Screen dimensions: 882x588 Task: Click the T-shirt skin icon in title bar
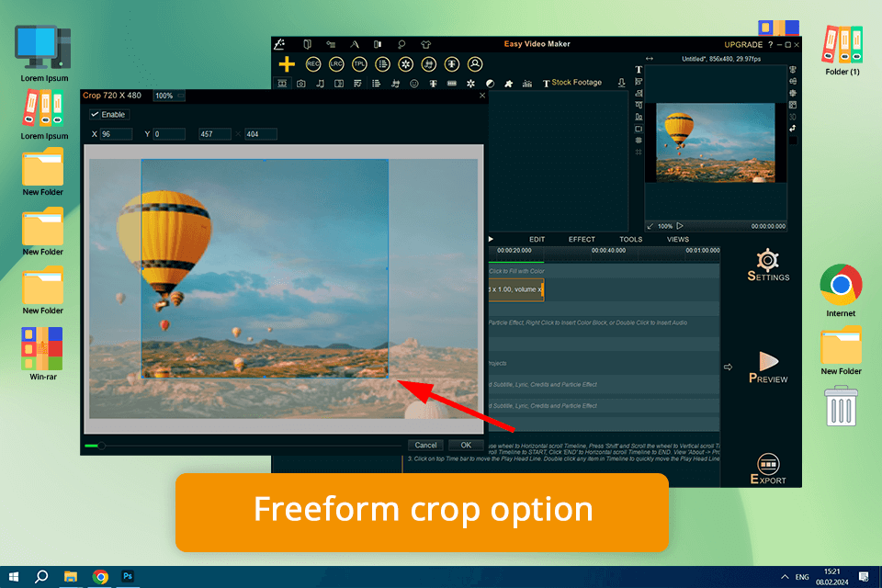(425, 44)
